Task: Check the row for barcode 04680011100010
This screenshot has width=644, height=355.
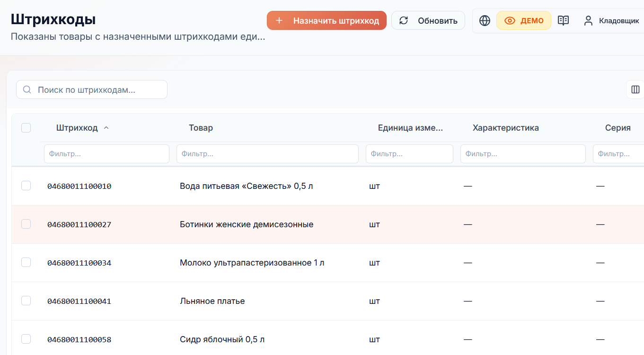Action: [26, 186]
